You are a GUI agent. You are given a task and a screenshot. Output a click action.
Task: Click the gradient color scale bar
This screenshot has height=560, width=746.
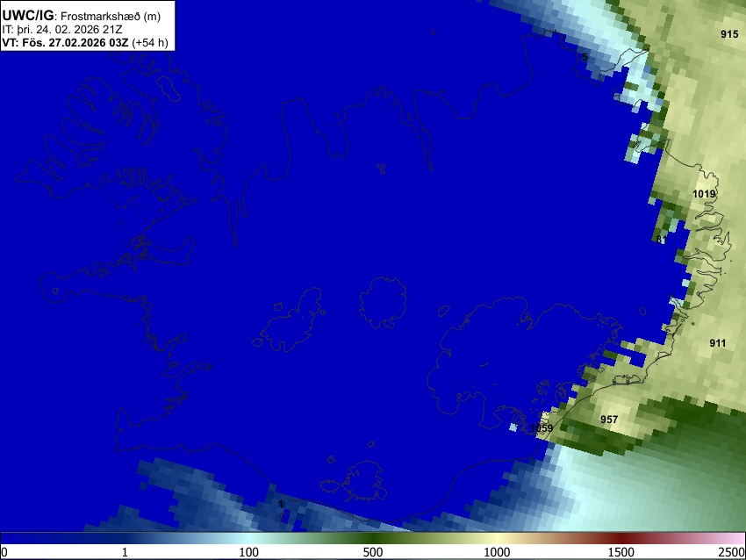click(373, 539)
